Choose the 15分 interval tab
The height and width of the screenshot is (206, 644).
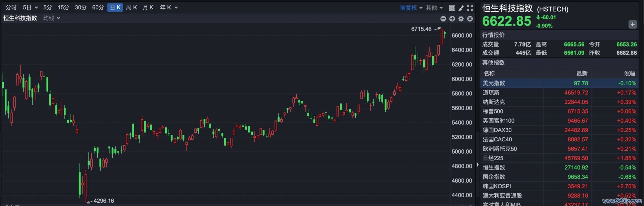point(63,7)
